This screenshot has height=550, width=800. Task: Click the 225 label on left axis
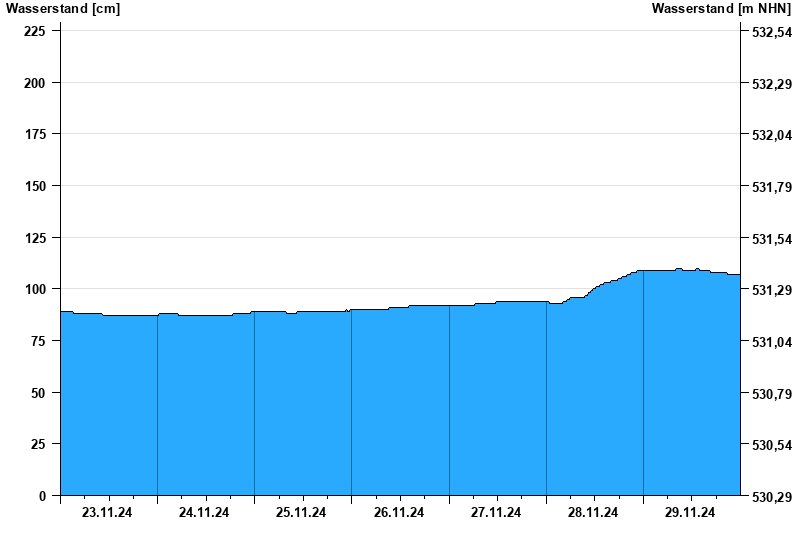(35, 31)
